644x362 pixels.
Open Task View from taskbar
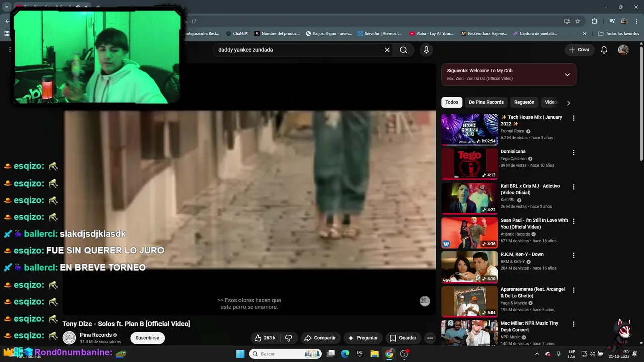coord(331,354)
